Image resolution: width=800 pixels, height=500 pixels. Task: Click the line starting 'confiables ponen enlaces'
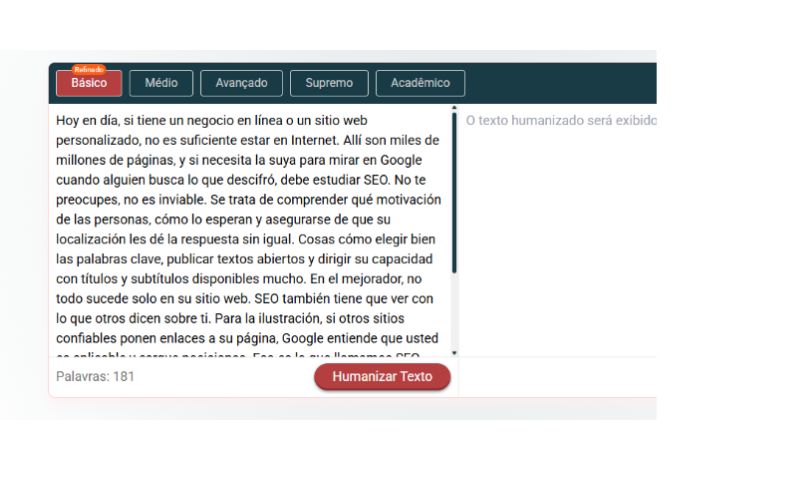(247, 338)
